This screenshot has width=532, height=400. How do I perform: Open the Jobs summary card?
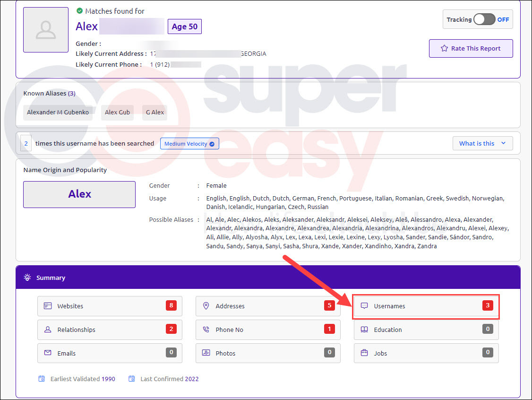pos(426,353)
